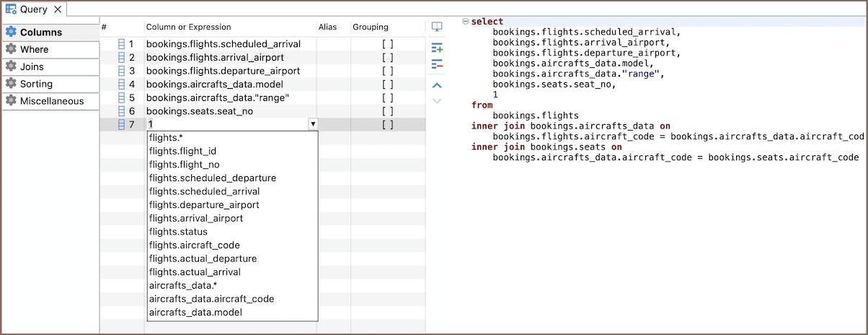Choose flights.flight_no from the dropdown list
Screen dimensions: 868x335
[184, 165]
